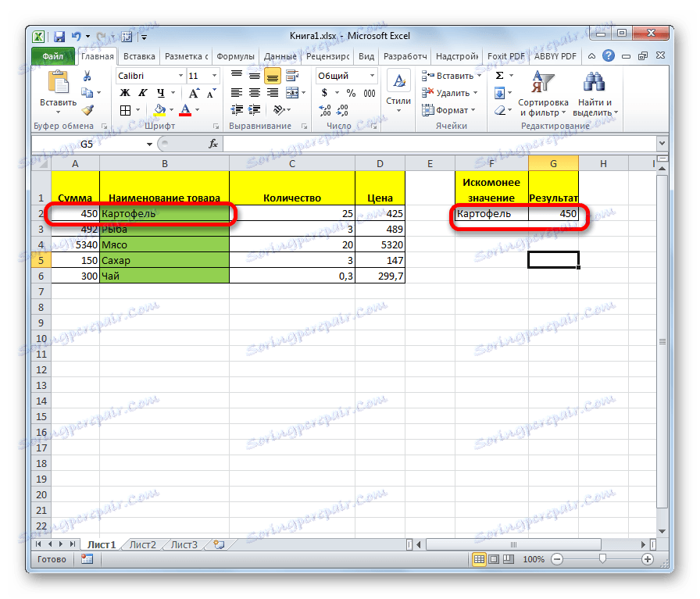Click the Increase Indent icon
The image size is (700, 599).
(x=255, y=110)
